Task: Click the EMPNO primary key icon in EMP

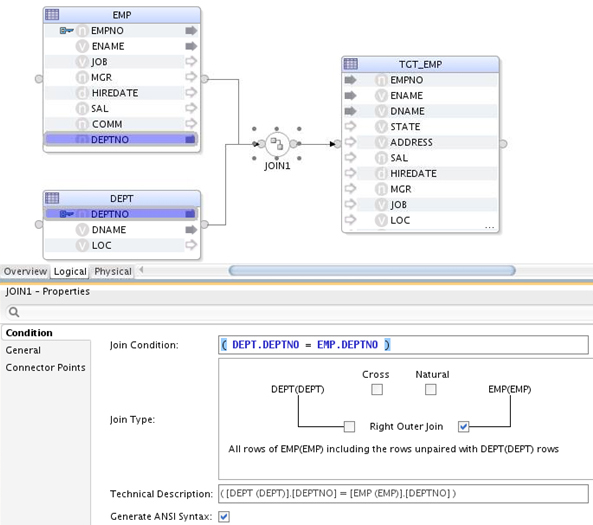Action: pos(66,30)
